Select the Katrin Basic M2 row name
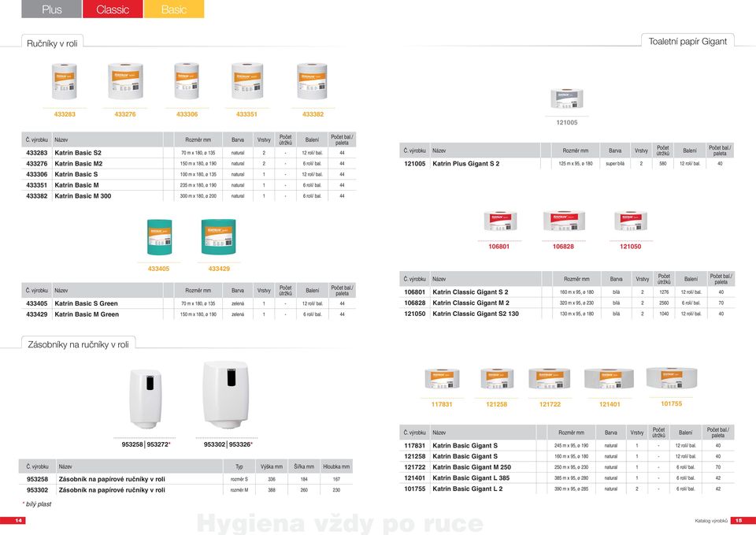This screenshot has height=535, width=756. click(79, 164)
